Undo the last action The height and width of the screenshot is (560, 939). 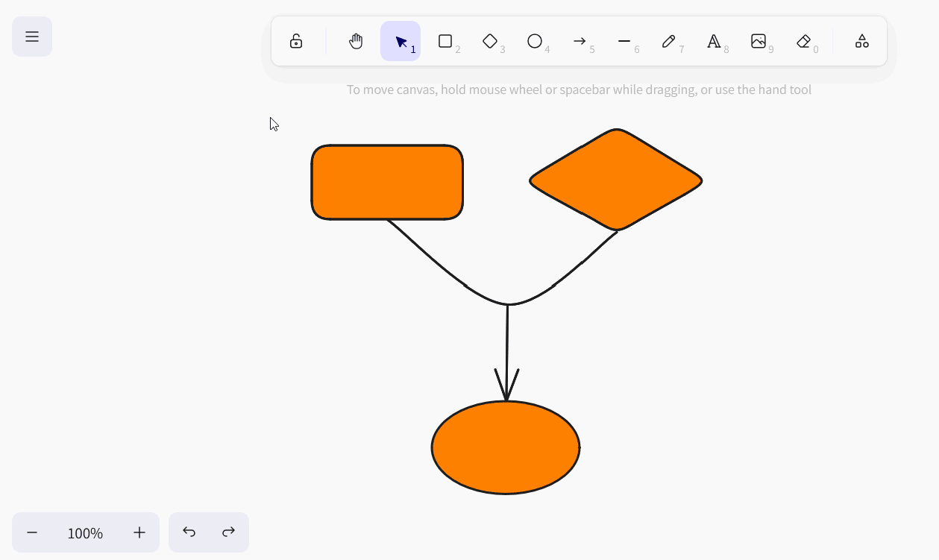tap(189, 532)
